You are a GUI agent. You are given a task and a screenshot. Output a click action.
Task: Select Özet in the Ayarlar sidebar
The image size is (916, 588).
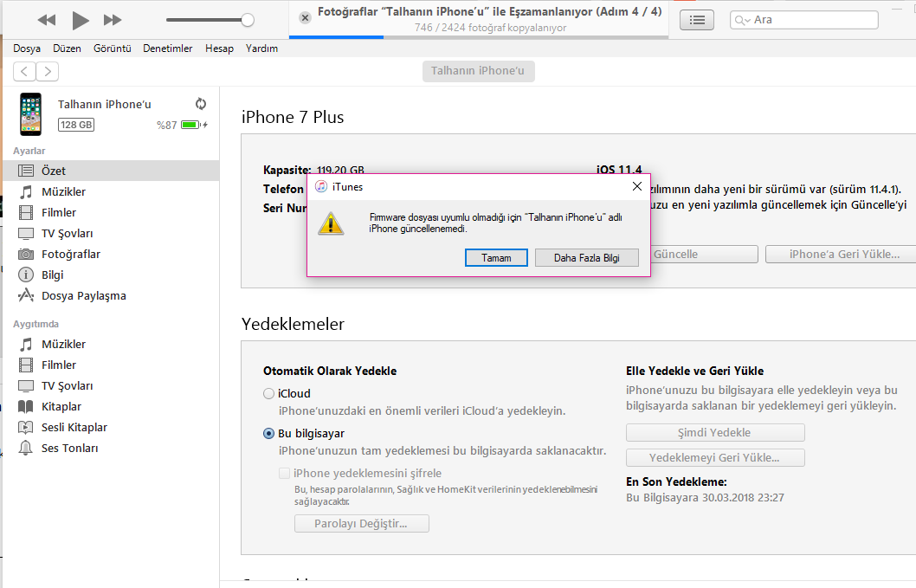pos(111,171)
